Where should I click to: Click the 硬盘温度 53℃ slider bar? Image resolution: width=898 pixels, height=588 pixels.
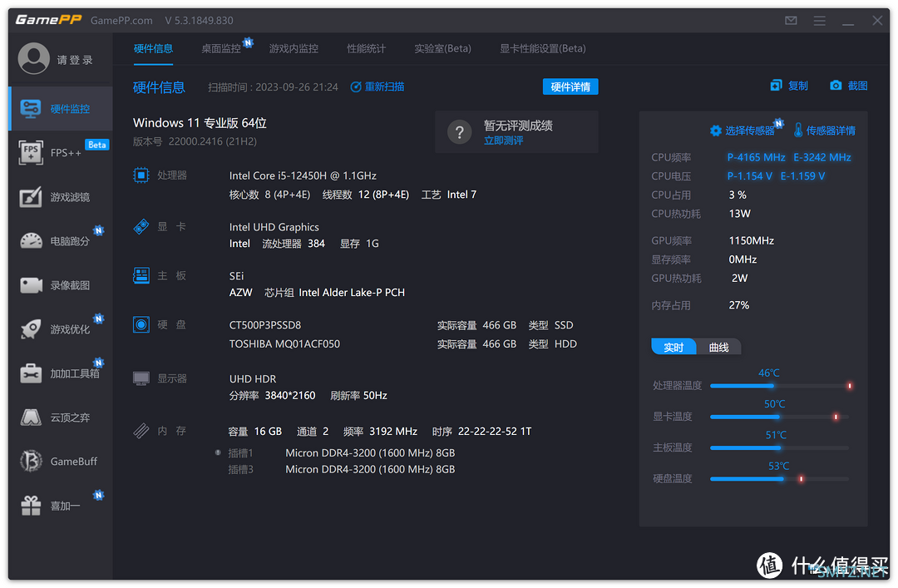tap(779, 478)
